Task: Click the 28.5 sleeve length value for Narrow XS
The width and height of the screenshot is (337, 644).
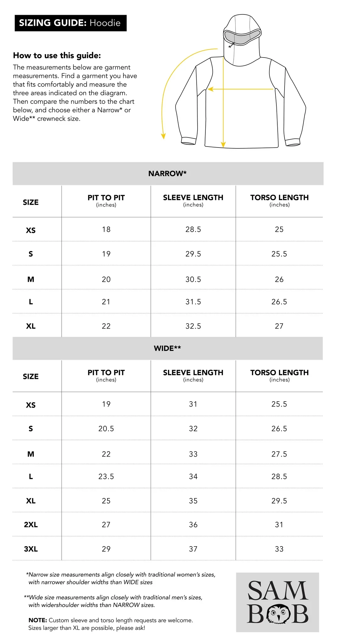Action: (193, 230)
